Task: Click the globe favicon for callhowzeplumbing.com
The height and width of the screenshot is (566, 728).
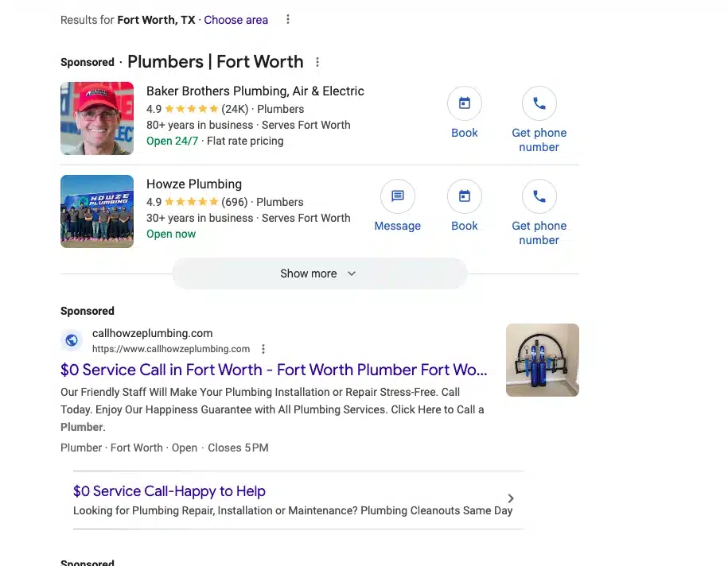Action: [72, 340]
